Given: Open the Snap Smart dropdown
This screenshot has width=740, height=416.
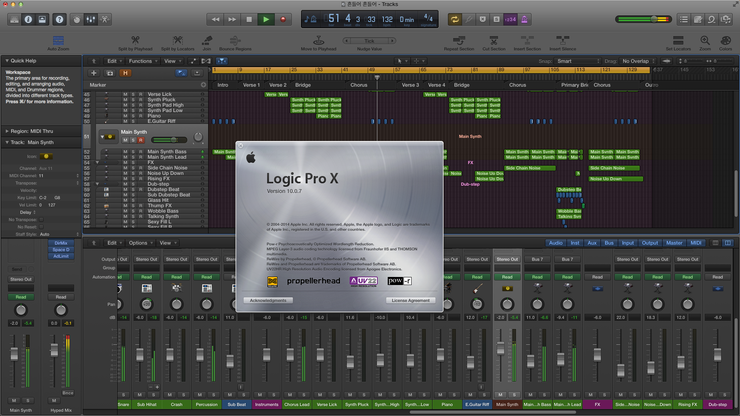Looking at the screenshot, I should pos(578,61).
